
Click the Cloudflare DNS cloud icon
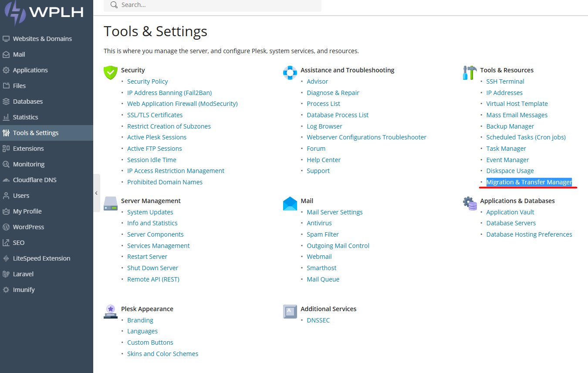tap(6, 180)
